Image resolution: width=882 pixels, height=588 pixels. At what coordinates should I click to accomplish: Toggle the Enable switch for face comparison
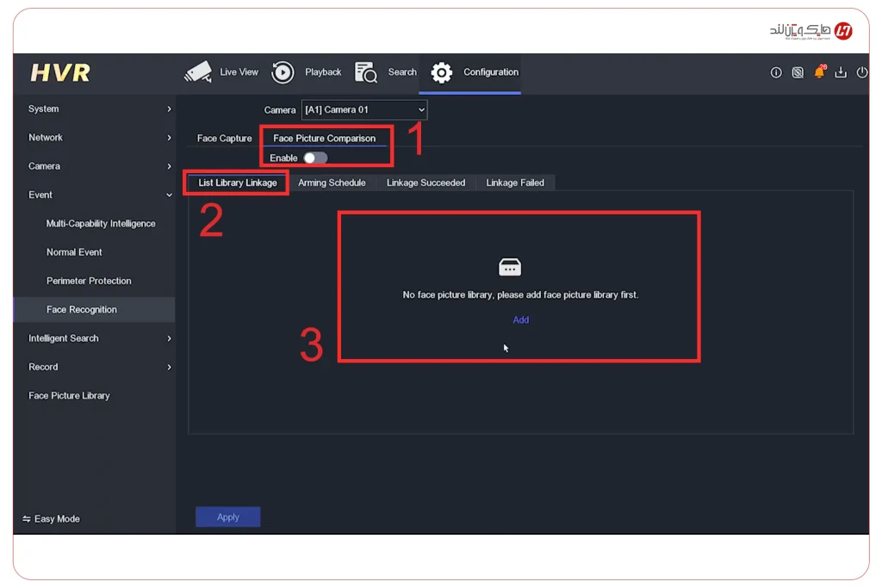point(315,158)
